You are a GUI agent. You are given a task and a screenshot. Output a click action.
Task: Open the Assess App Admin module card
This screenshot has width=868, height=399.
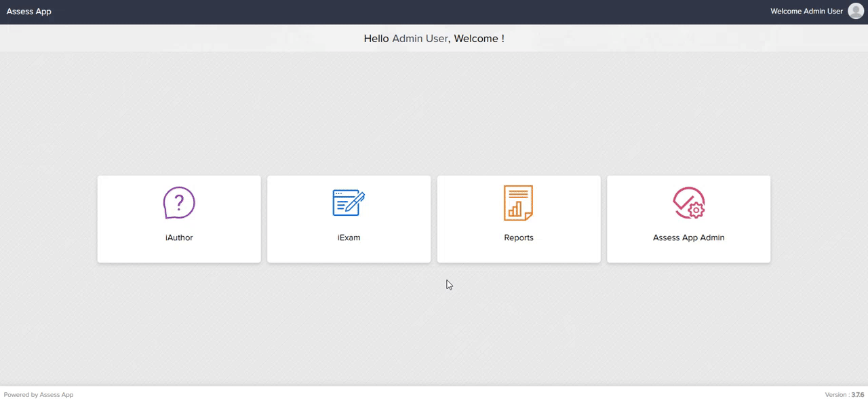(689, 219)
